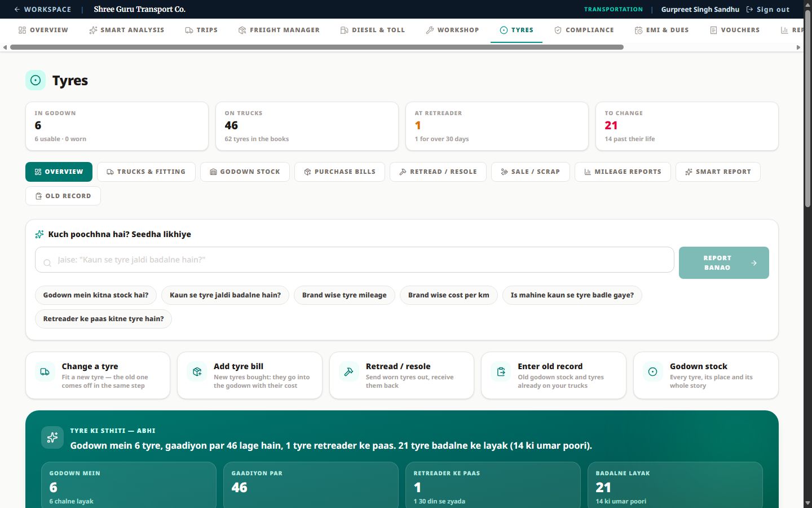The height and width of the screenshot is (508, 812).
Task: Click sparkle icon in Tyre ki sthiti banner
Action: 52,437
